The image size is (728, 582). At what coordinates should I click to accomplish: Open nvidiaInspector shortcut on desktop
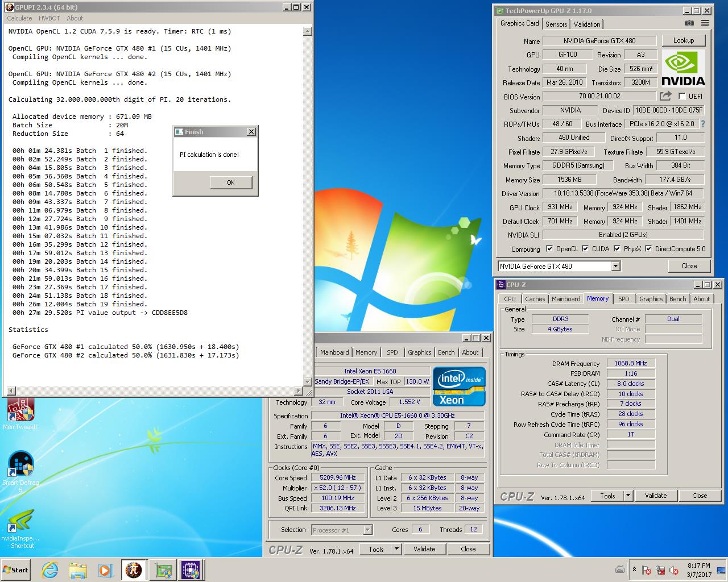pos(20,529)
